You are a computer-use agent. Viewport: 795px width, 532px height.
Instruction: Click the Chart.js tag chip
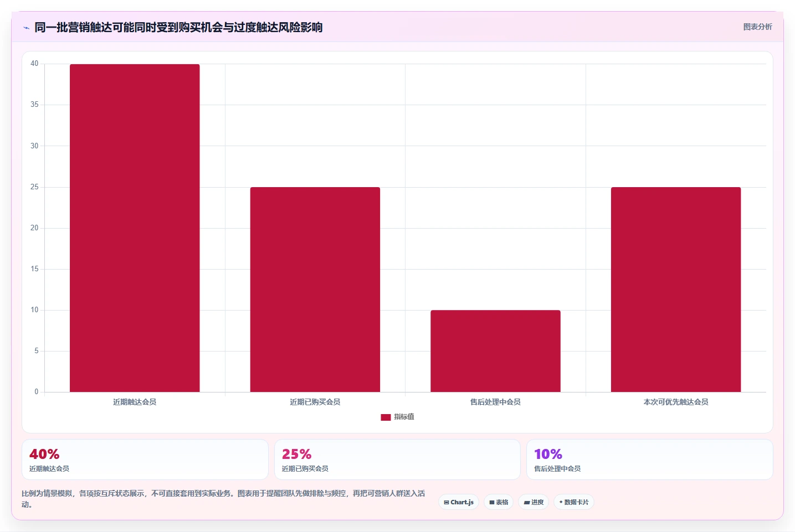click(x=459, y=502)
